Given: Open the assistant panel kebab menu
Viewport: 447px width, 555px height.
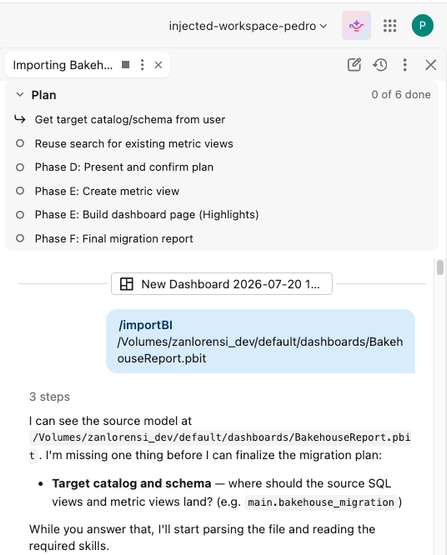Looking at the screenshot, I should click(405, 65).
